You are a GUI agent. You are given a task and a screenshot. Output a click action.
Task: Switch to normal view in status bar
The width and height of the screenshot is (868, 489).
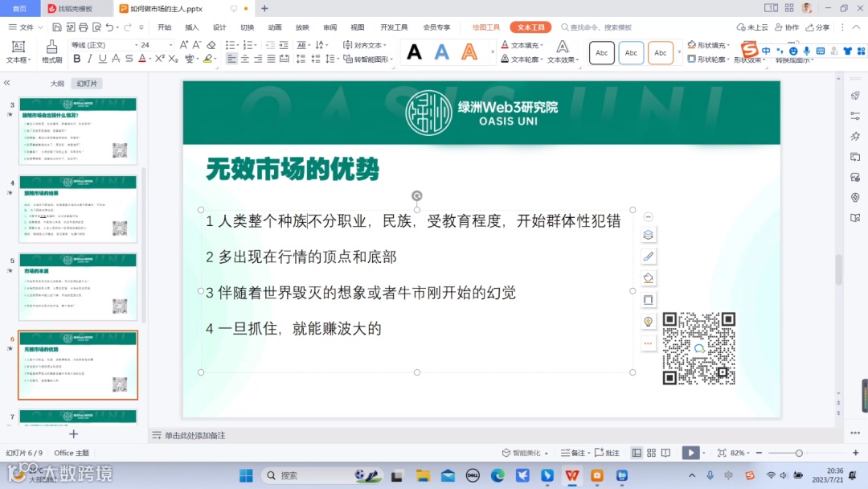tap(637, 453)
